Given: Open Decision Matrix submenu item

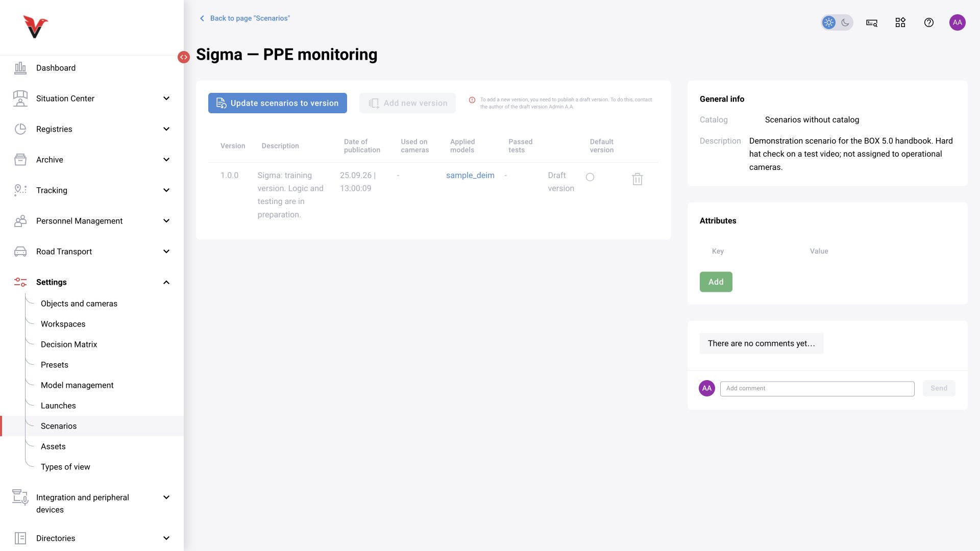Looking at the screenshot, I should pyautogui.click(x=69, y=344).
